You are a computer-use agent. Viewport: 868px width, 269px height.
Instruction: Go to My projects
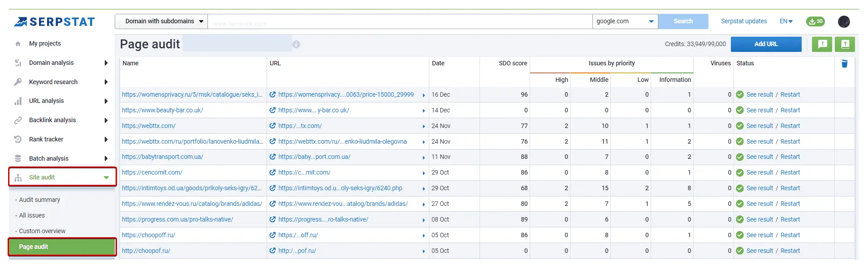pos(45,43)
